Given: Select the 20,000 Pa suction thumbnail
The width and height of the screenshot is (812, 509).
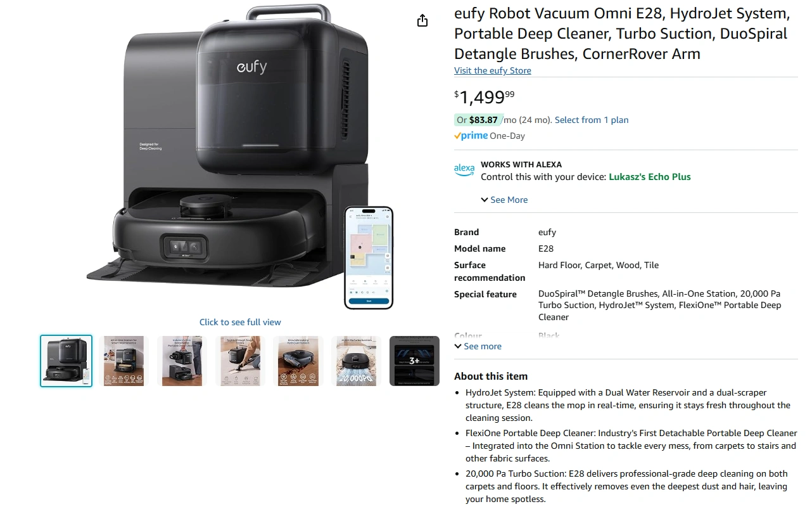Looking at the screenshot, I should (x=356, y=361).
